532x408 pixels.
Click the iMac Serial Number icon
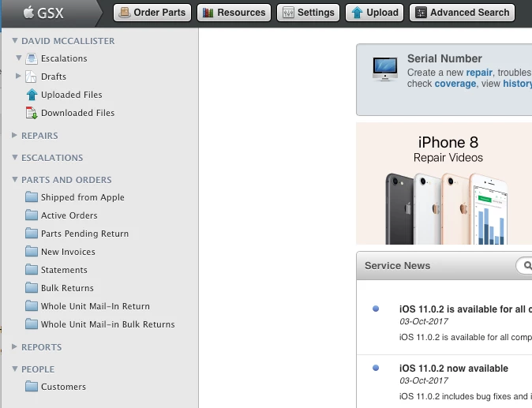384,69
